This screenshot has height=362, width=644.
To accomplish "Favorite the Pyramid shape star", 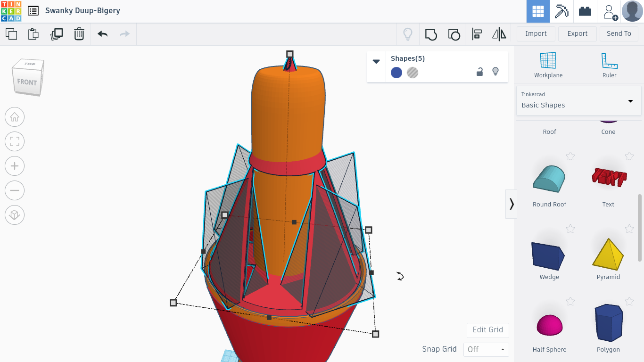I will coord(629,229).
